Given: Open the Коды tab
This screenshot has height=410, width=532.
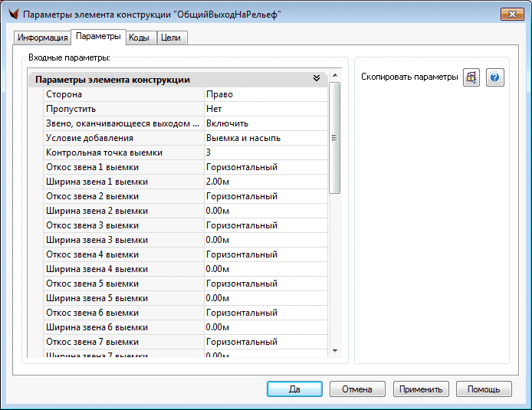Looking at the screenshot, I should click(x=139, y=38).
